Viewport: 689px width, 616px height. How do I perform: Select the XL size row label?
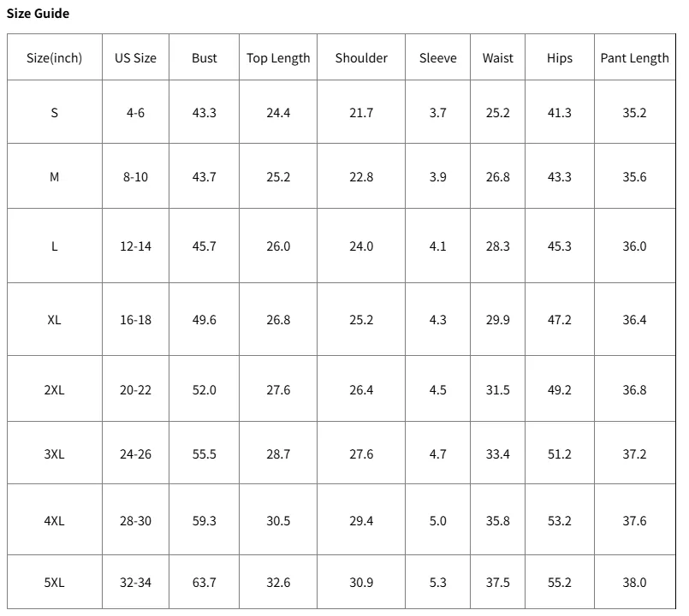coord(54,320)
